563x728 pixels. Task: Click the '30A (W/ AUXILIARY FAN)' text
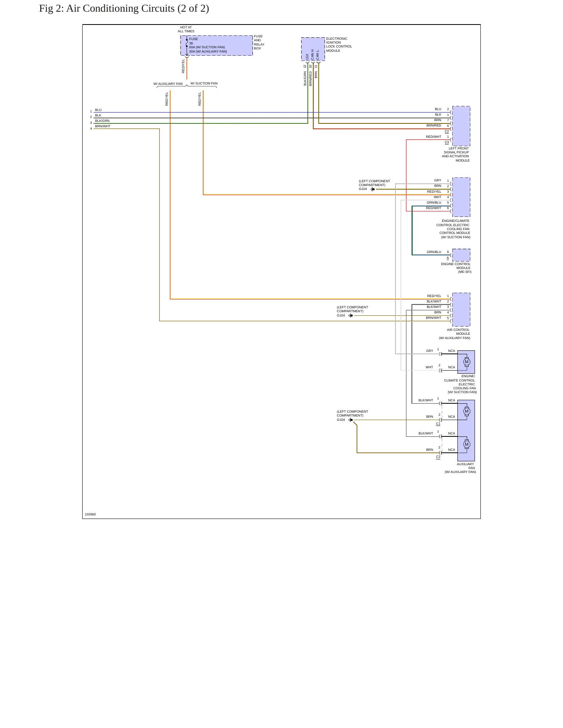[208, 51]
